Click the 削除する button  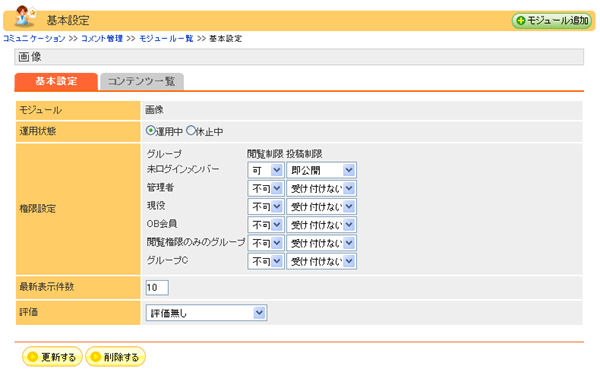click(x=115, y=357)
